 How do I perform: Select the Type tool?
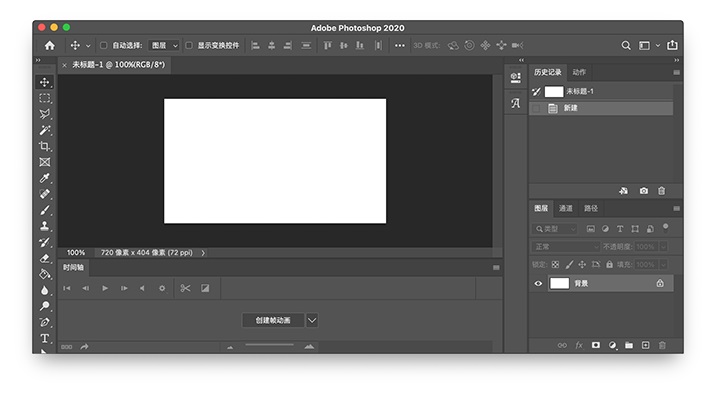44,338
